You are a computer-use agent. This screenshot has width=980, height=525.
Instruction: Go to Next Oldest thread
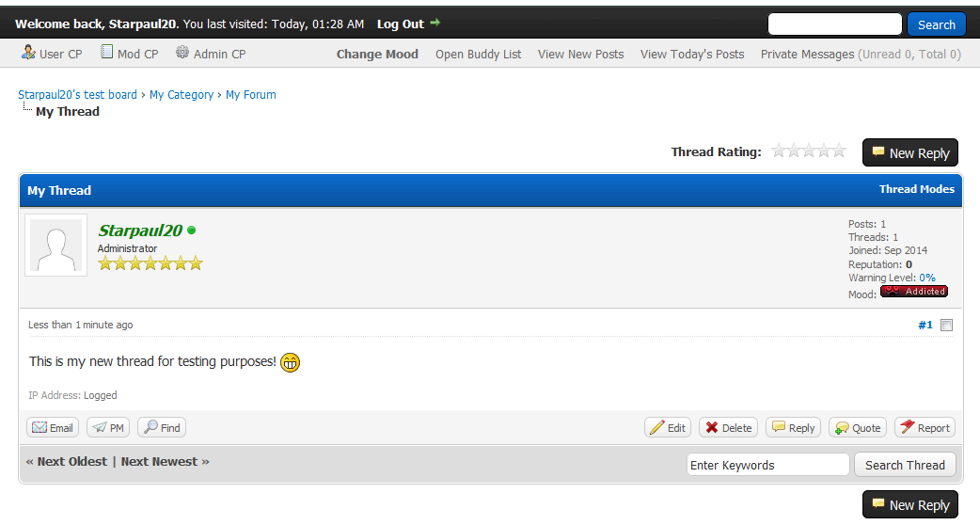click(71, 462)
